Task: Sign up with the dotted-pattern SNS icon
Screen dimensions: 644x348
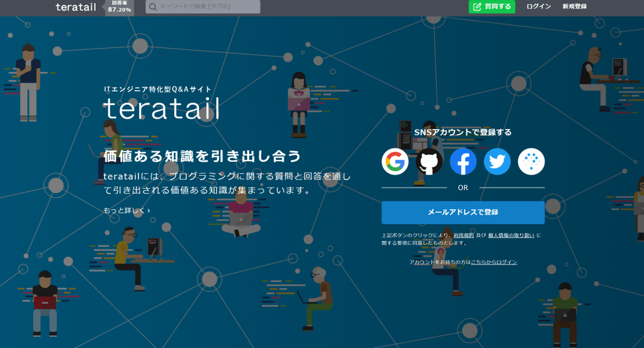Action: 531,162
